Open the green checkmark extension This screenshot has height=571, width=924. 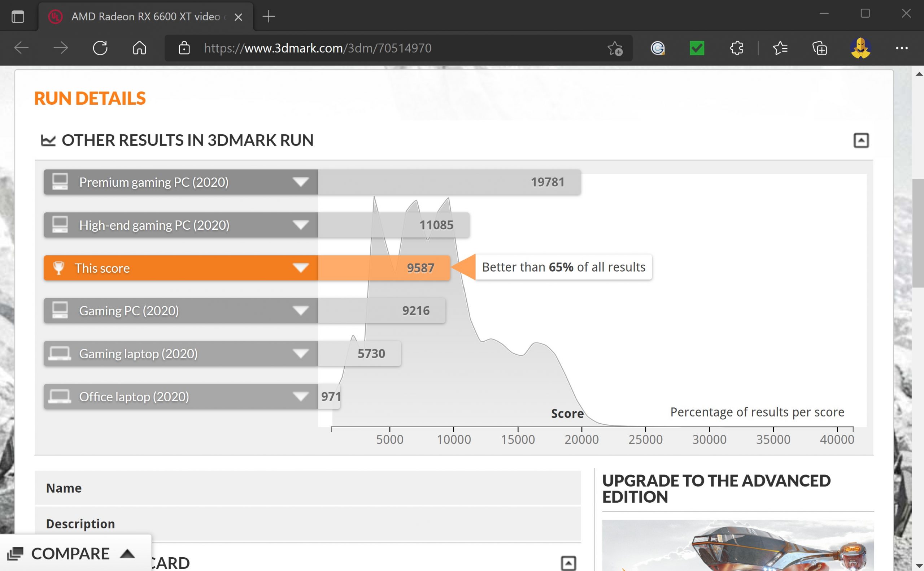coord(697,48)
